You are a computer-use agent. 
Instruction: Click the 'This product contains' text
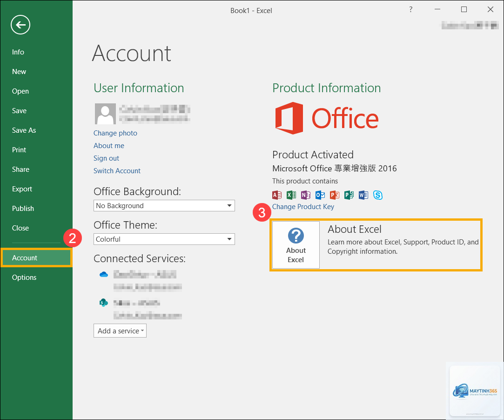click(x=305, y=181)
